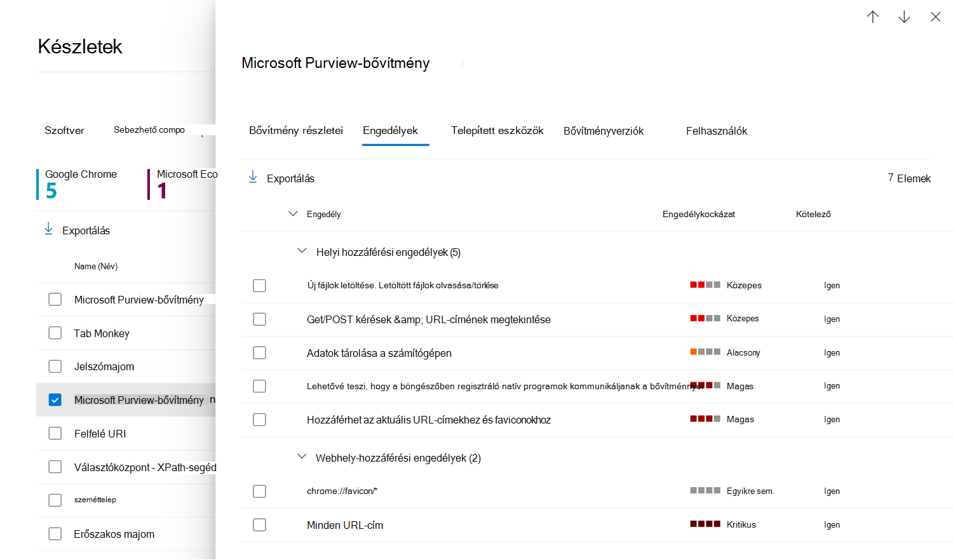The width and height of the screenshot is (953, 560).
Task: Filter by Google Chrome browser card
Action: 81,184
